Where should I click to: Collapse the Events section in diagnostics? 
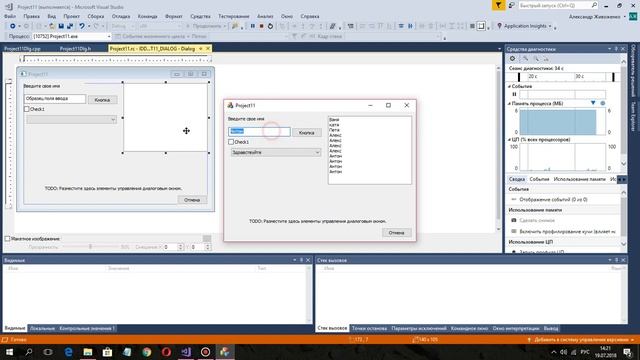tap(509, 87)
